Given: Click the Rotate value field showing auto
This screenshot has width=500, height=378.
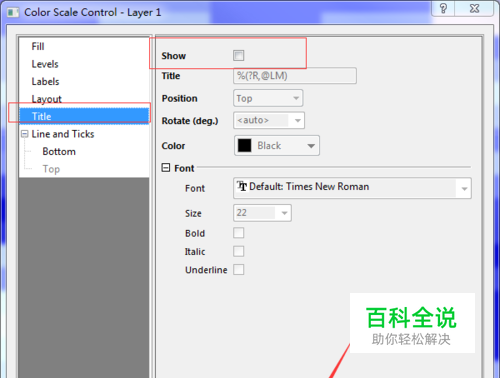Looking at the screenshot, I should click(x=261, y=120).
